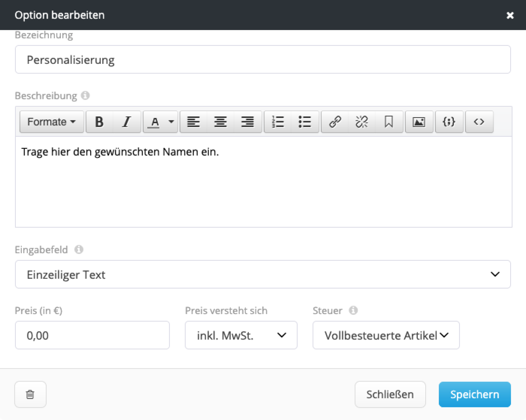526x420 pixels.
Task: Open the HTML source code view
Action: (x=479, y=122)
